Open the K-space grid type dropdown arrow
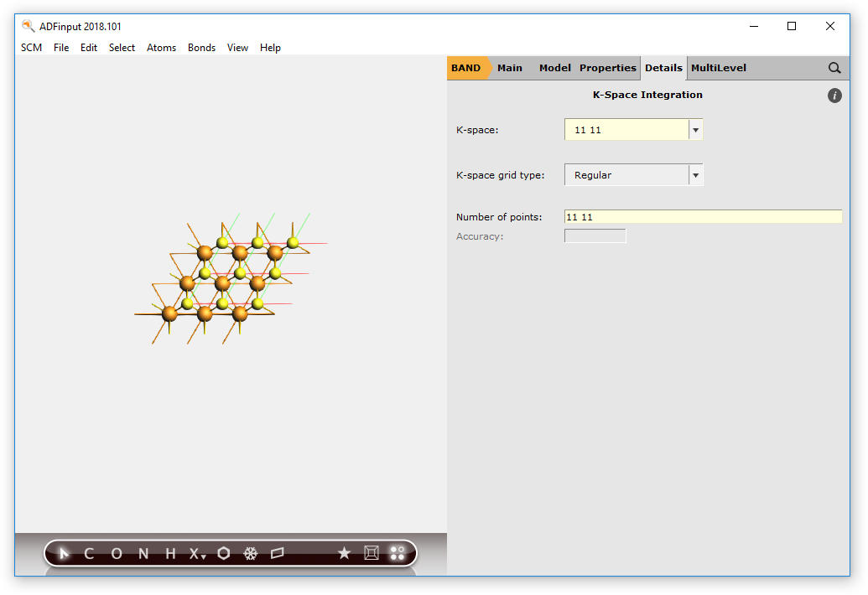Screen dimensions: 868x595 coord(696,175)
